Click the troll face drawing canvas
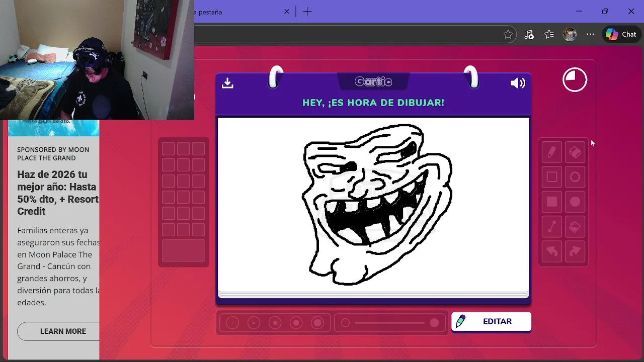 (x=373, y=204)
